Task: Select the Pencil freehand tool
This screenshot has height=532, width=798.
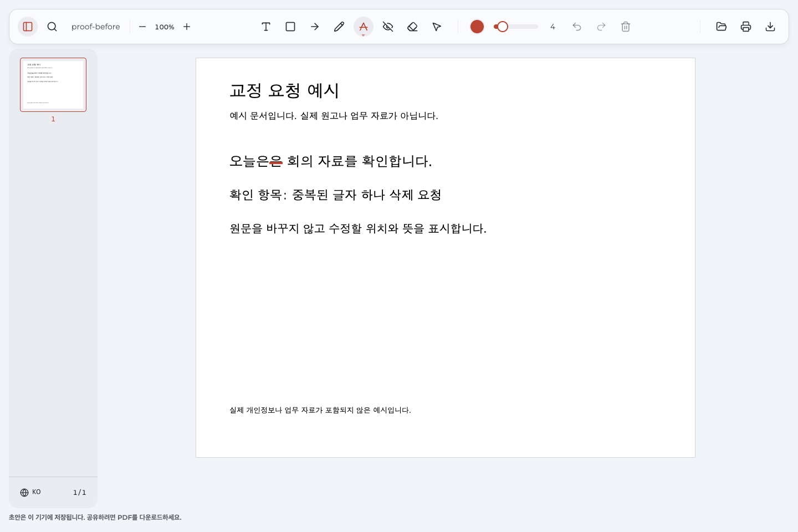Action: [x=339, y=27]
